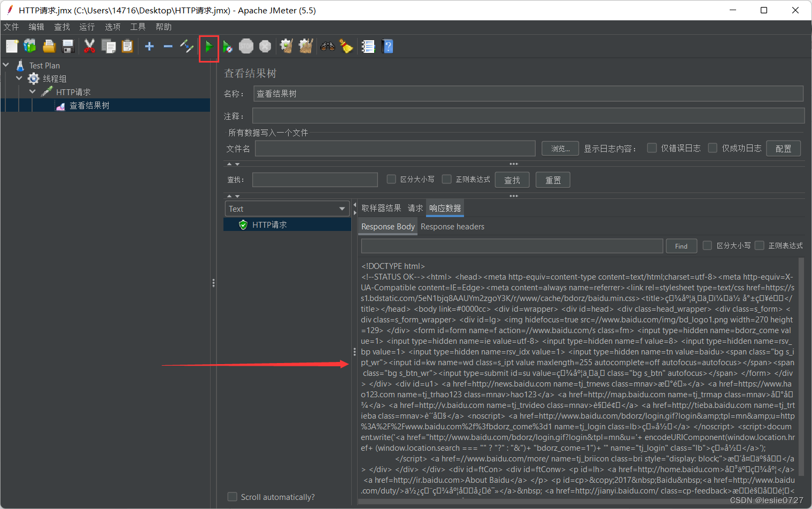812x509 pixels.
Task: Open the Text renderer dropdown
Action: point(287,209)
